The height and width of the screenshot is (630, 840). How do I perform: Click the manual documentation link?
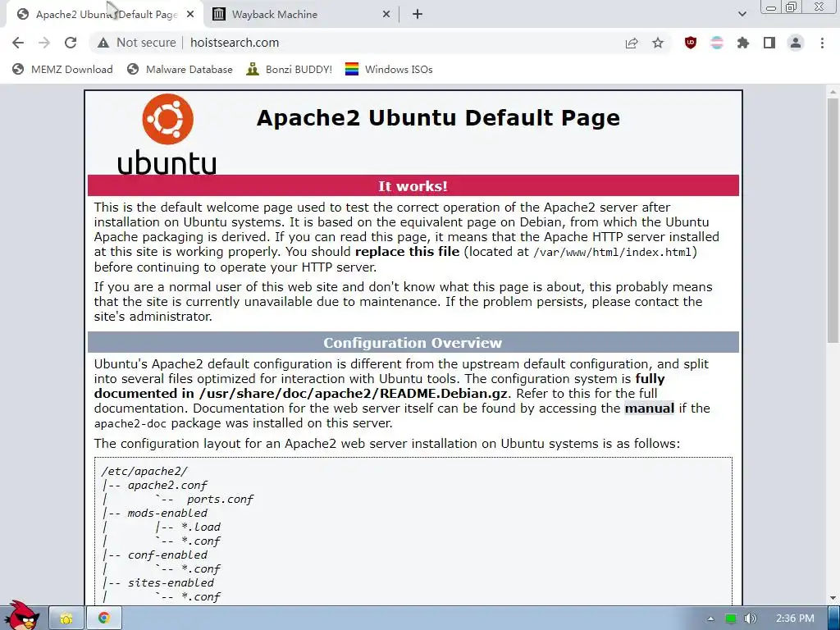click(x=650, y=409)
